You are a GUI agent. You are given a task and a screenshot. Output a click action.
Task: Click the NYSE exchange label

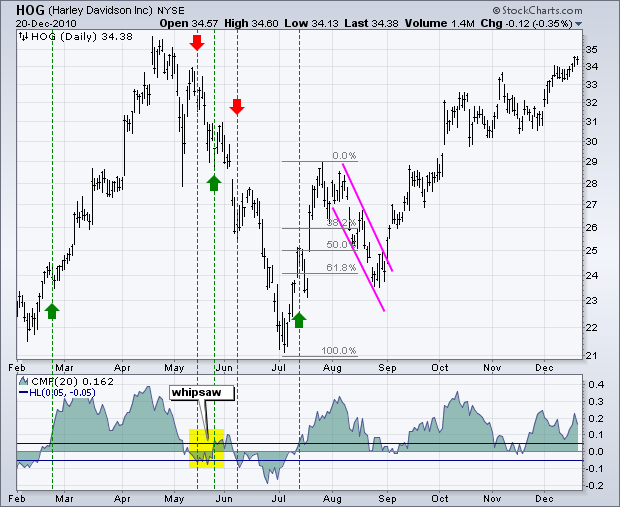pos(170,11)
